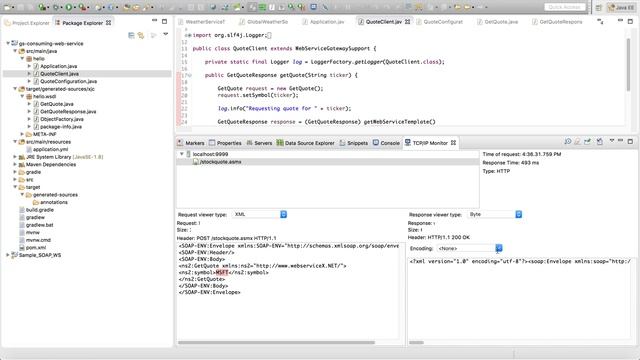Select the /stockquote.asmx request entry
640x360 pixels.
tap(220, 162)
